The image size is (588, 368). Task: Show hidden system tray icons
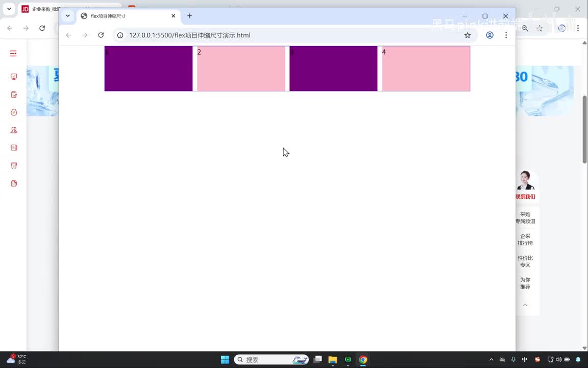(x=491, y=360)
